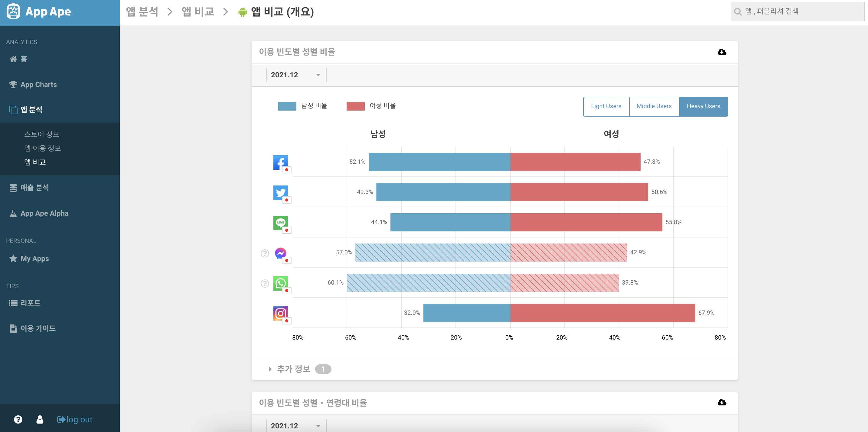Click Twitter male bar 49.3%

(443, 192)
